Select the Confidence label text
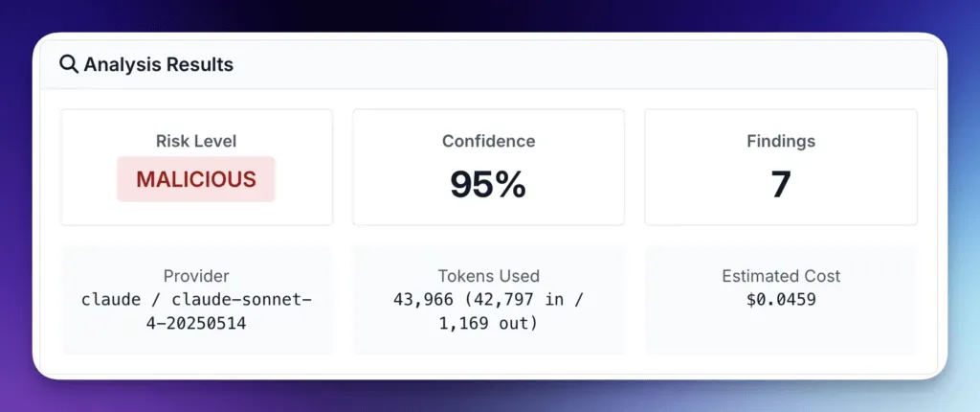Image resolution: width=980 pixels, height=412 pixels. [488, 141]
